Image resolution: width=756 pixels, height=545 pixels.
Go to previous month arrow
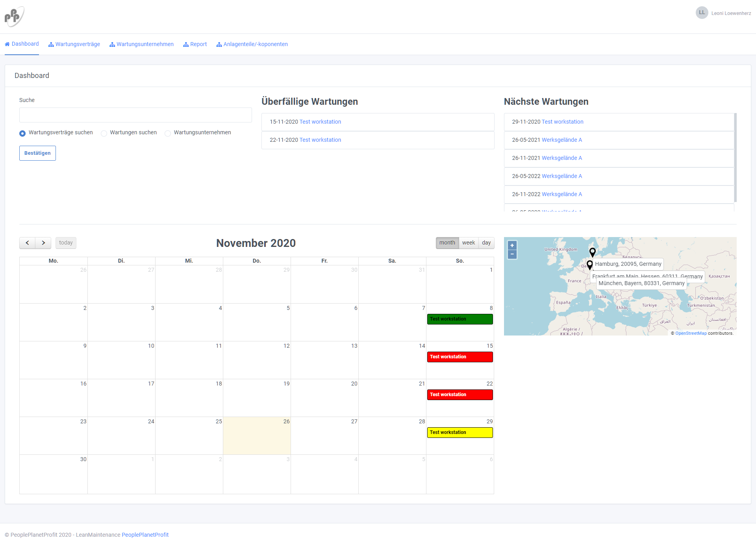coord(27,243)
